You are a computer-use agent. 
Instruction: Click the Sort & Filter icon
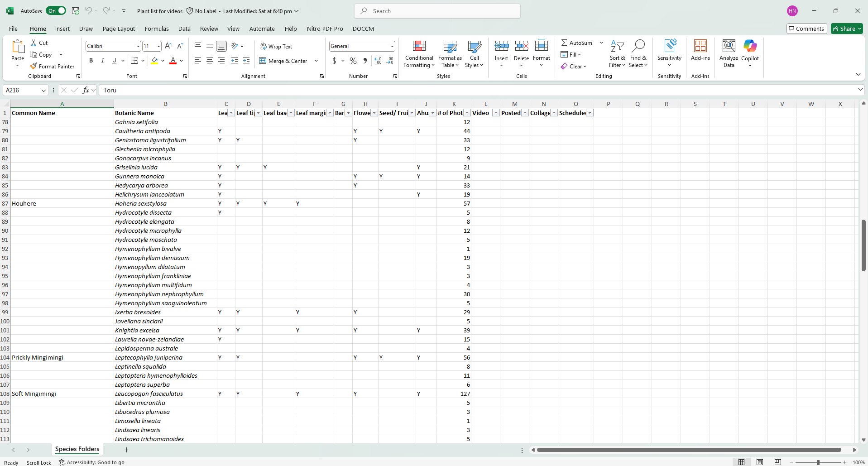point(617,46)
